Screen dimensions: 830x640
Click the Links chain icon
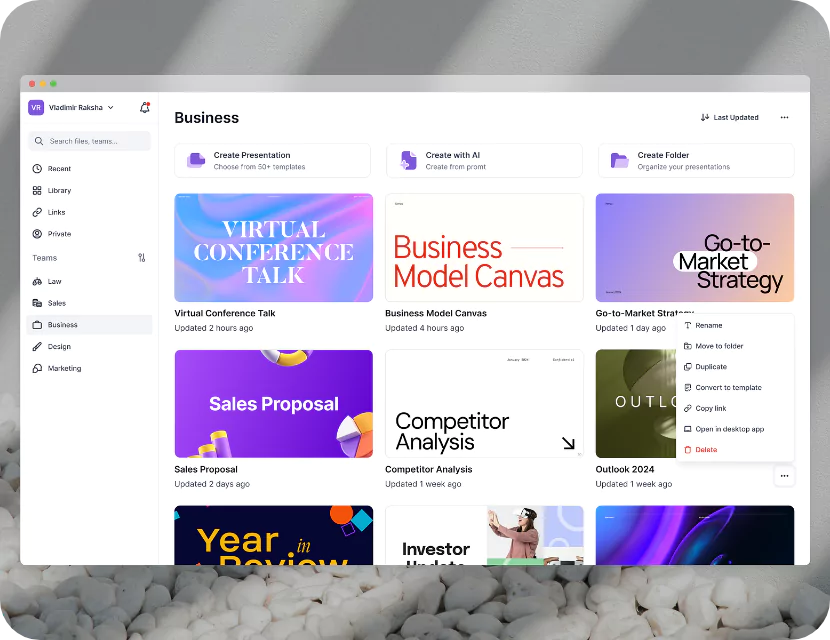(x=37, y=212)
